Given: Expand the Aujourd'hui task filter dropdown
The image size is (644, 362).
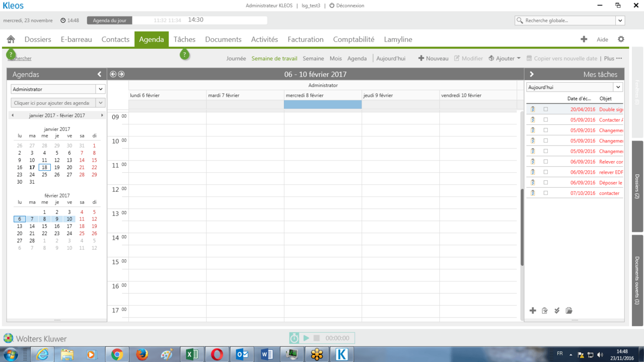Looking at the screenshot, I should click(x=618, y=87).
